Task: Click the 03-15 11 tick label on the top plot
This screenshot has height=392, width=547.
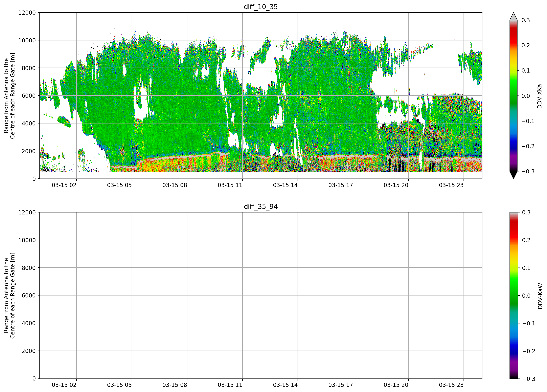Action: (230, 185)
